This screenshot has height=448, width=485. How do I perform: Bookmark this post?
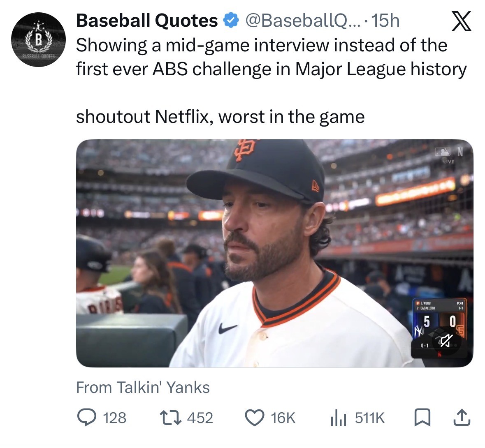[x=422, y=418]
